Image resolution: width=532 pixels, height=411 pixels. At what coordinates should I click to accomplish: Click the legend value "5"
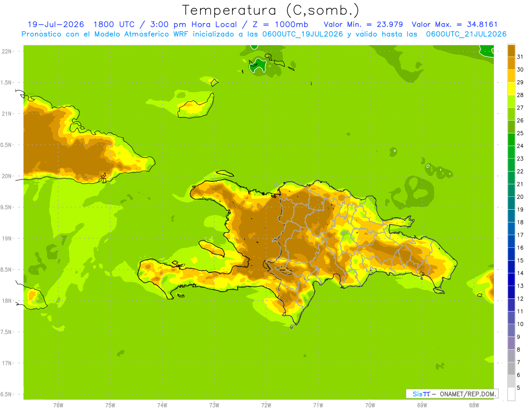(519, 388)
